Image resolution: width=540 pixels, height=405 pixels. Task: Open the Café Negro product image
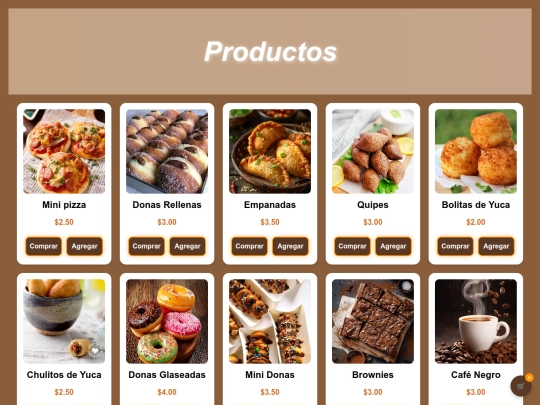click(476, 321)
